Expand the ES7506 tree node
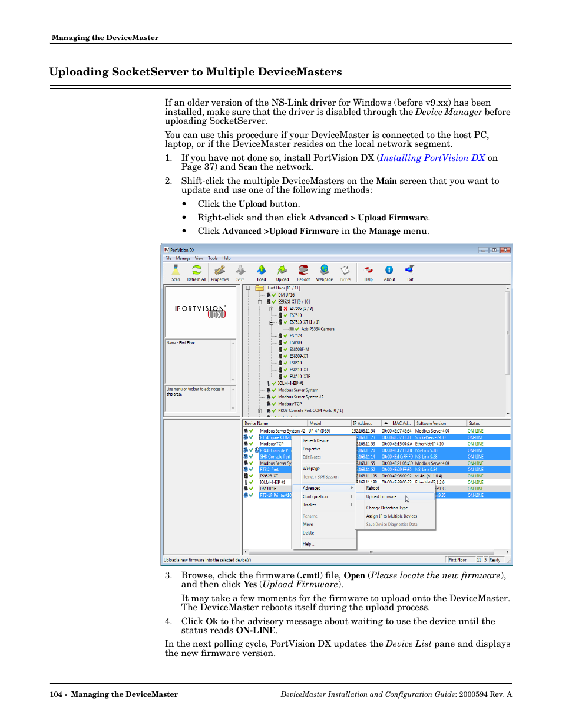562x728 pixels. pyautogui.click(x=271, y=308)
